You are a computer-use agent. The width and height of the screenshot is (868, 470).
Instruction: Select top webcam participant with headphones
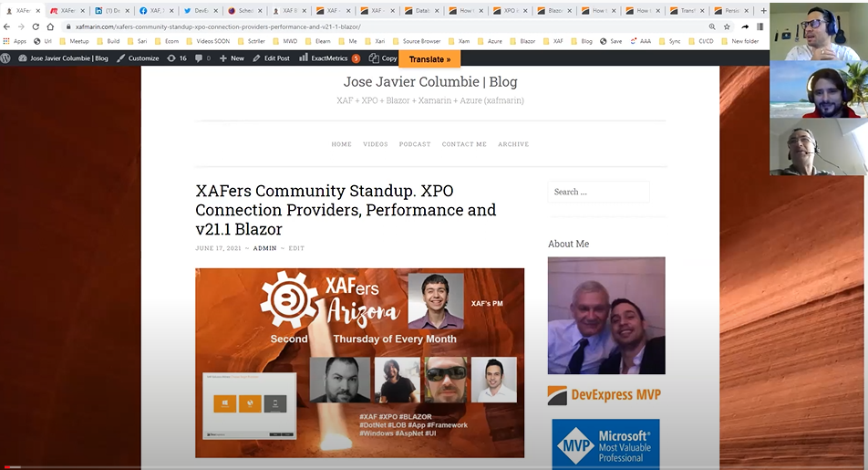click(818, 31)
